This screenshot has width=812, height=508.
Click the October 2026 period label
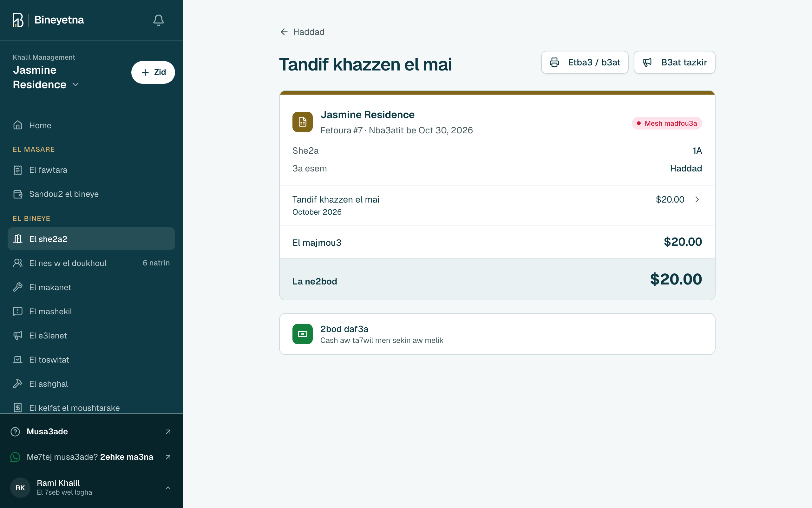tap(317, 212)
